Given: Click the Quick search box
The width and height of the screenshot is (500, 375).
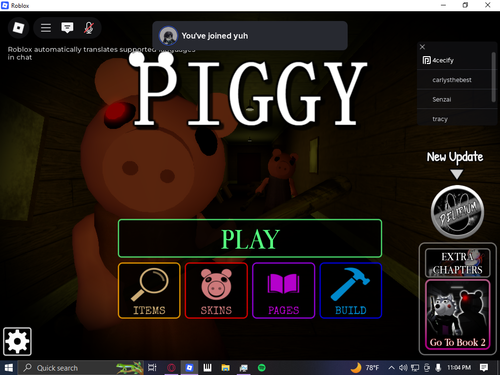Looking at the screenshot, I should 80,368.
